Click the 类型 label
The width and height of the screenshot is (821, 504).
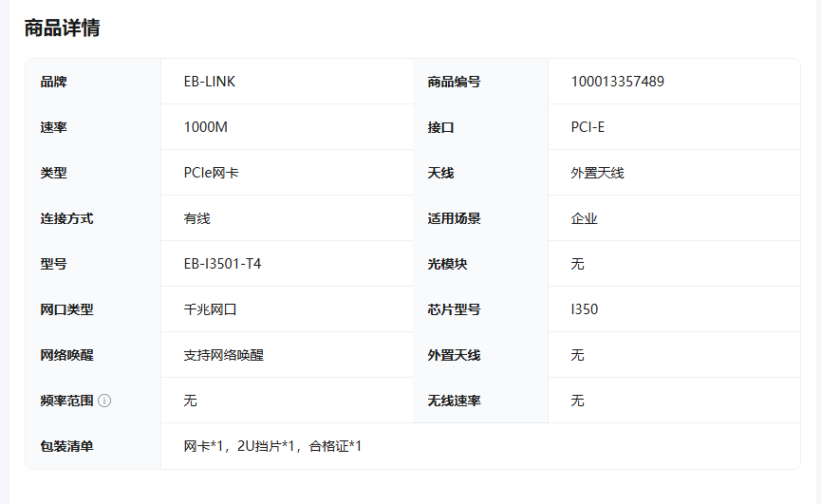click(53, 173)
